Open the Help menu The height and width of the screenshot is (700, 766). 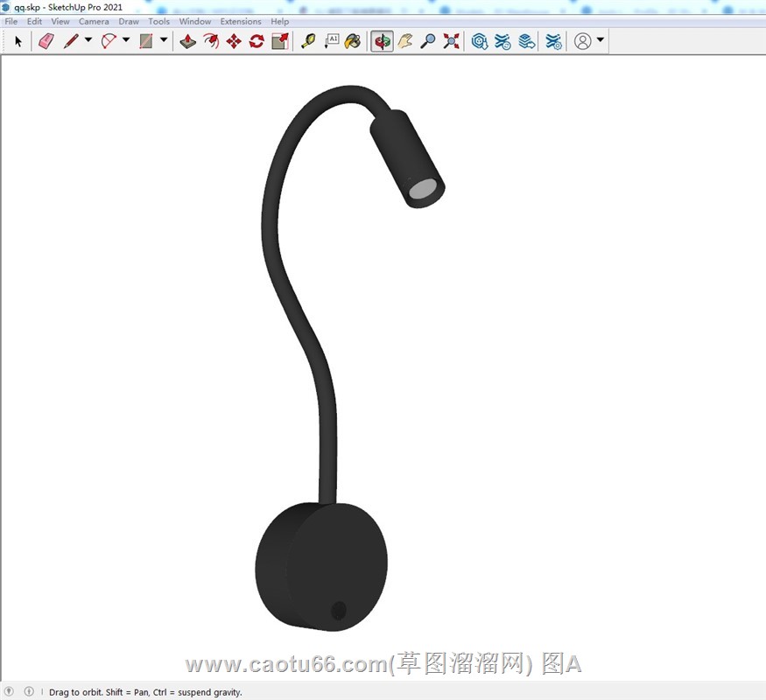[279, 22]
